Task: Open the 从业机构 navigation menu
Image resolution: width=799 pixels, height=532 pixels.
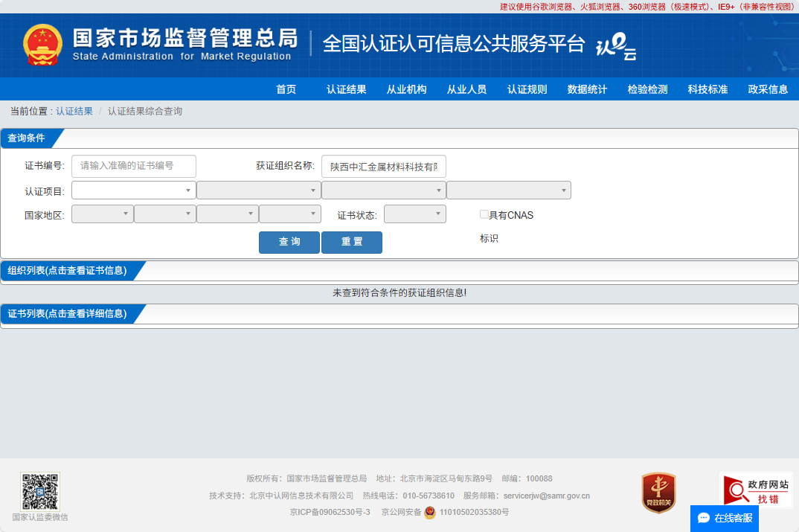Action: pos(407,89)
